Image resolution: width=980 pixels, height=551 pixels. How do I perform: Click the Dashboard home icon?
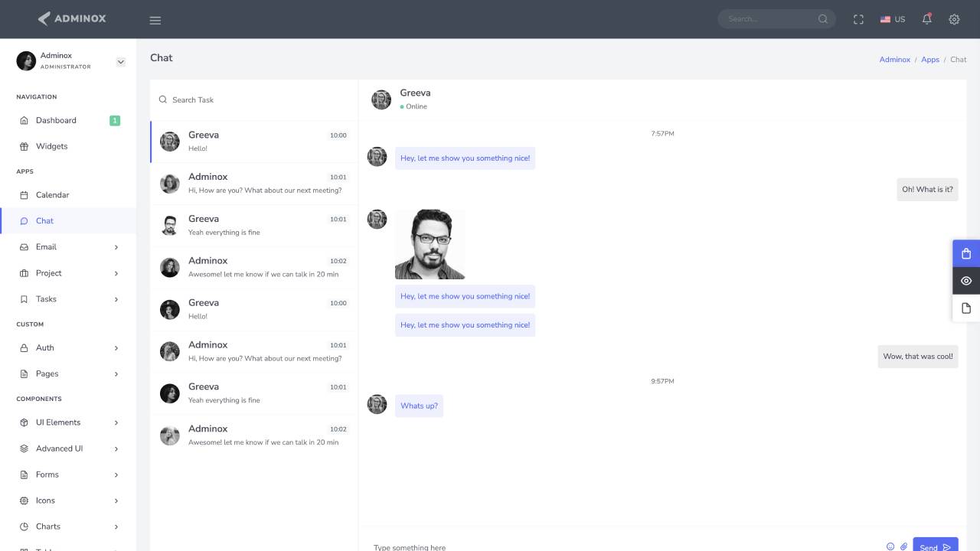click(x=24, y=120)
